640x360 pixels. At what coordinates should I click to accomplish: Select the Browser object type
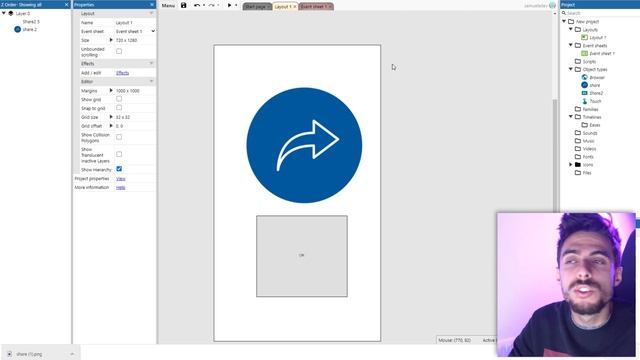click(593, 77)
